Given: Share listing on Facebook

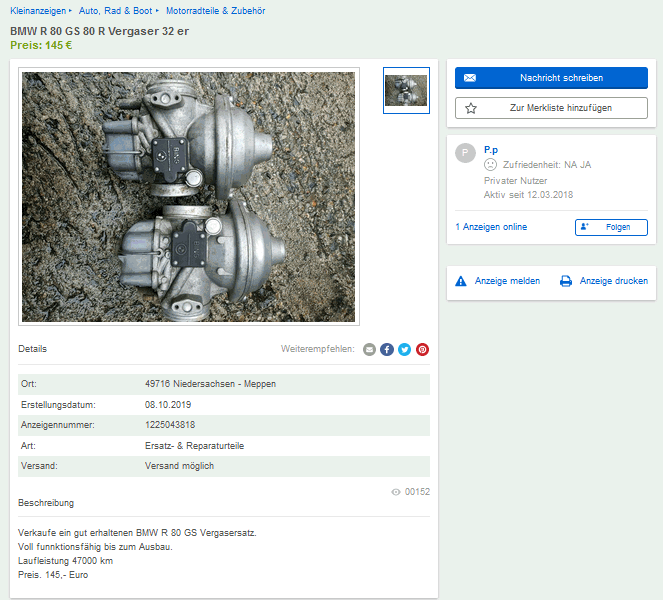Looking at the screenshot, I should pos(387,349).
